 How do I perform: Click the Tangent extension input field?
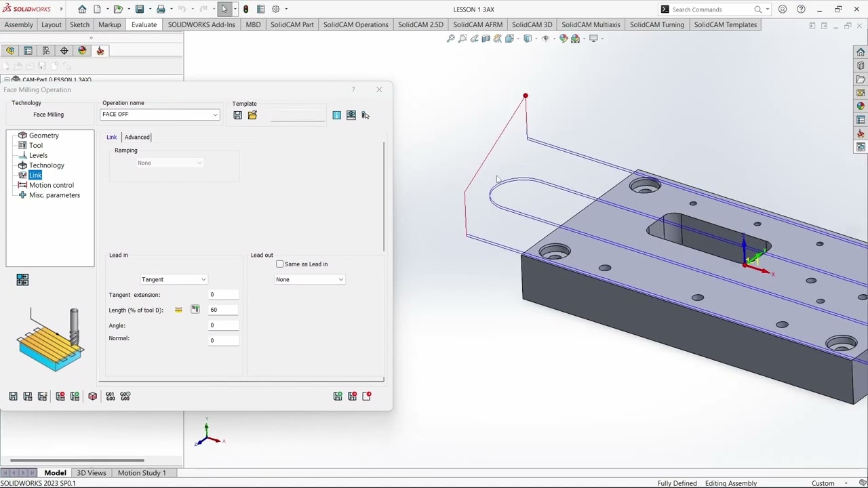(x=224, y=295)
